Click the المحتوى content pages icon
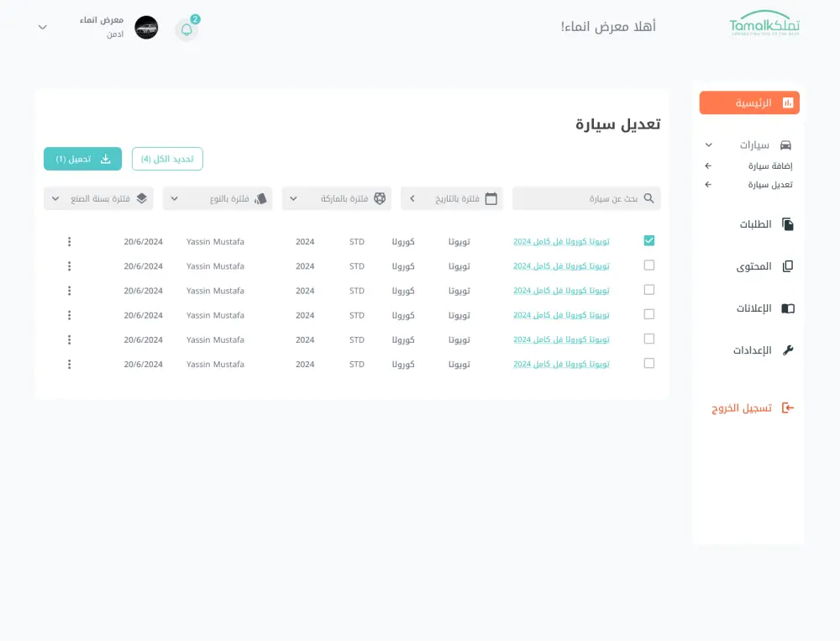Image resolution: width=840 pixels, height=641 pixels. point(787,265)
